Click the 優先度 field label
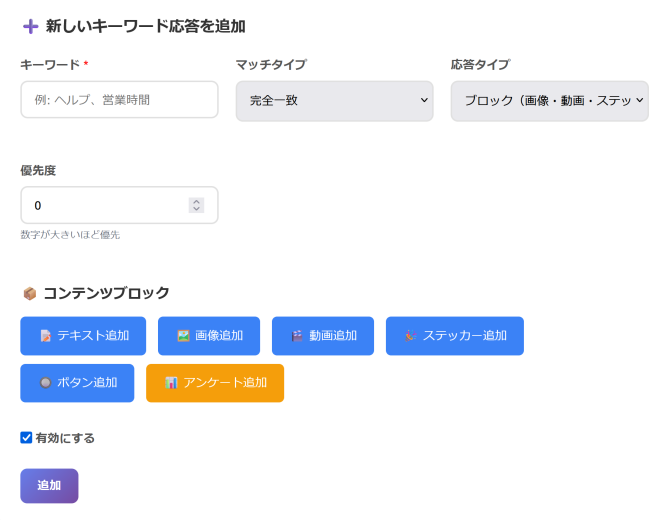 click(38, 171)
